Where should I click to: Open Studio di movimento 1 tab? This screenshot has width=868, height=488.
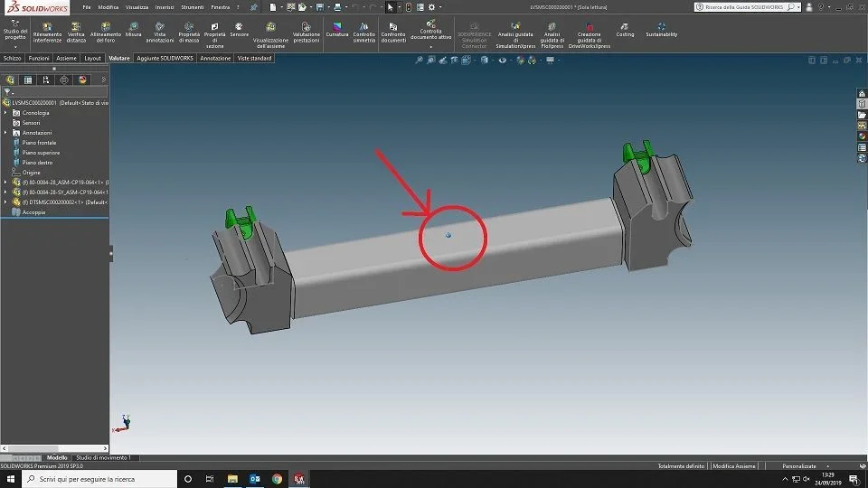[103, 457]
